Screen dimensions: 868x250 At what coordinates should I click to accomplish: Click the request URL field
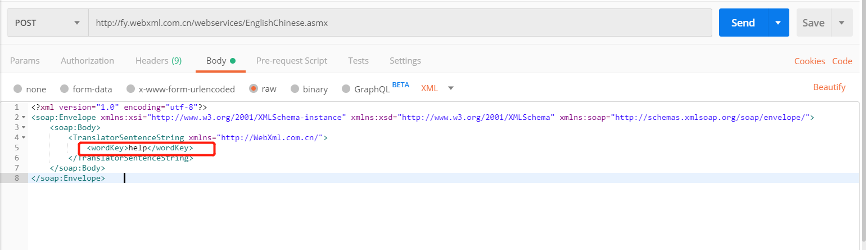(x=400, y=23)
